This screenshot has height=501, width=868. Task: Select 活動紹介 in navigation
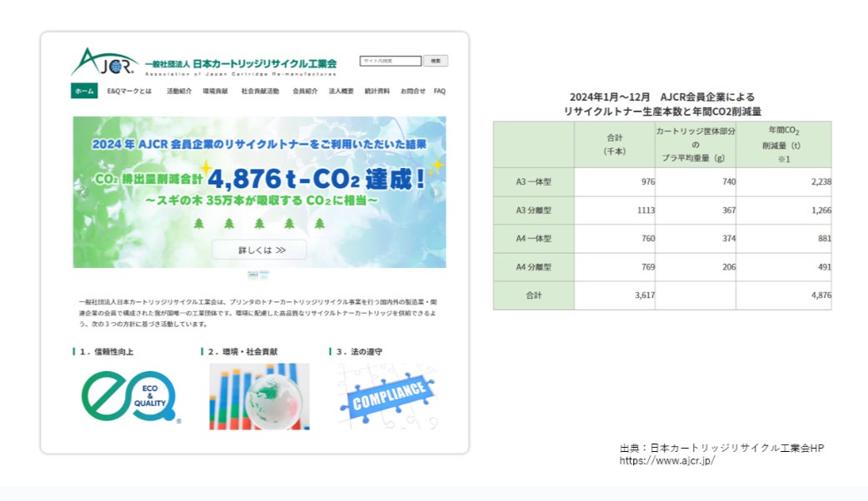[x=179, y=92]
